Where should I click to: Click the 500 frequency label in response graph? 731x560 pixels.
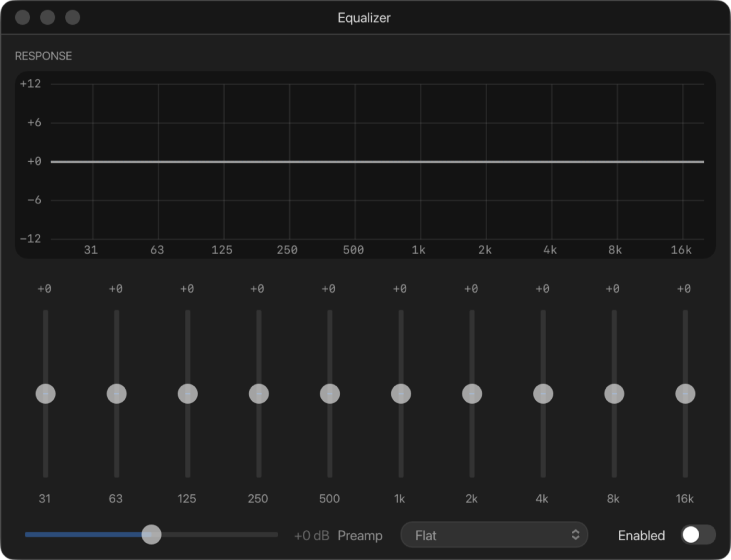tap(353, 250)
